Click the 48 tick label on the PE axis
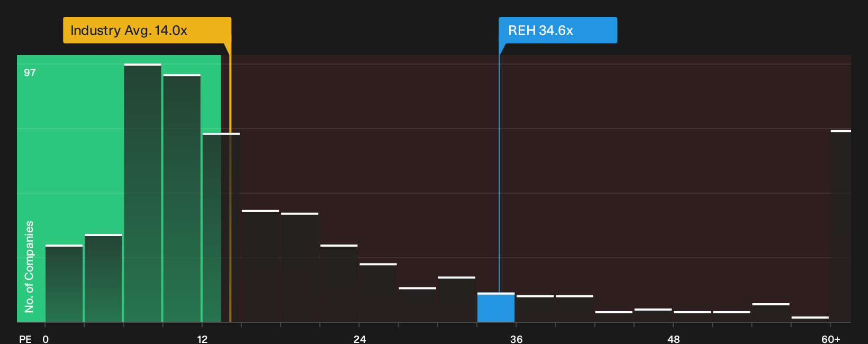Viewport: 868px width, 344px height. pos(673,339)
